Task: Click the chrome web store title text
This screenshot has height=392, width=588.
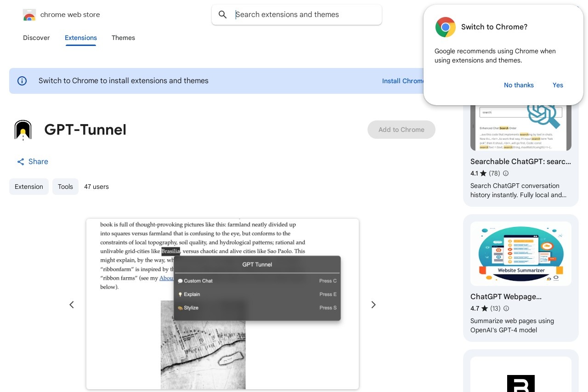Action: 70,15
